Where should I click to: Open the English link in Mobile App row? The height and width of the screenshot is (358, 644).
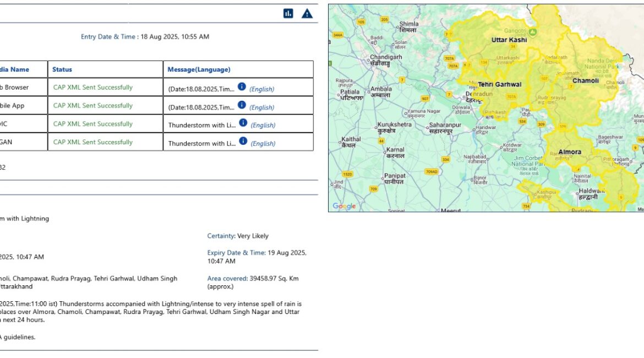(261, 107)
